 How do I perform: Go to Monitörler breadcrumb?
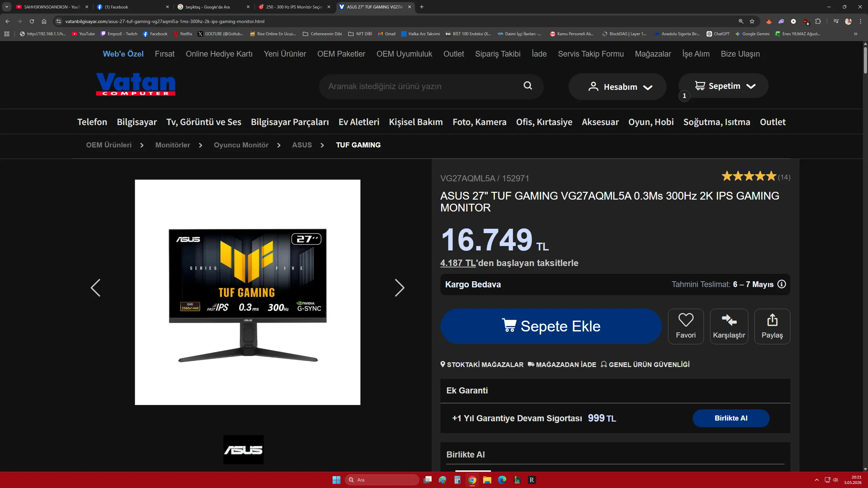173,145
